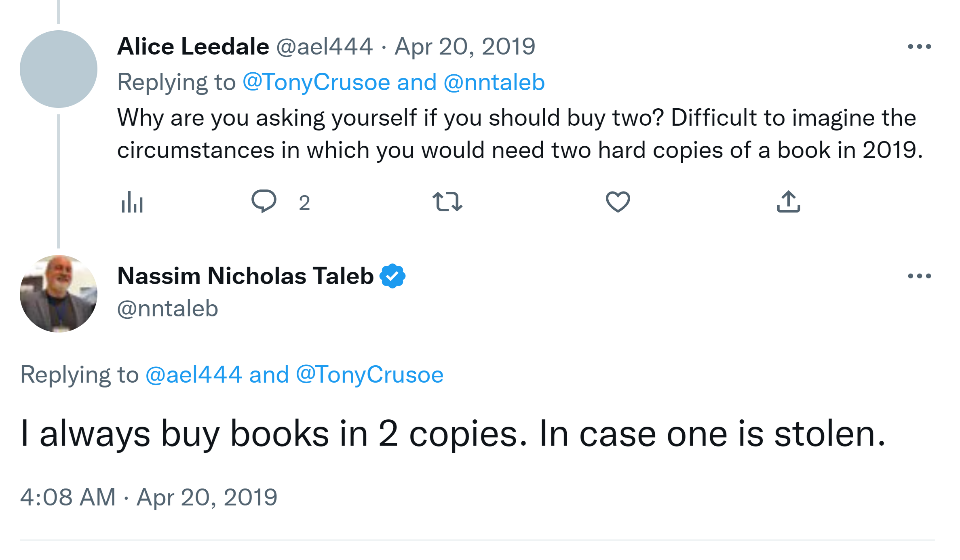The height and width of the screenshot is (560, 960).
Task: Click the reply bubble icon
Action: click(264, 201)
